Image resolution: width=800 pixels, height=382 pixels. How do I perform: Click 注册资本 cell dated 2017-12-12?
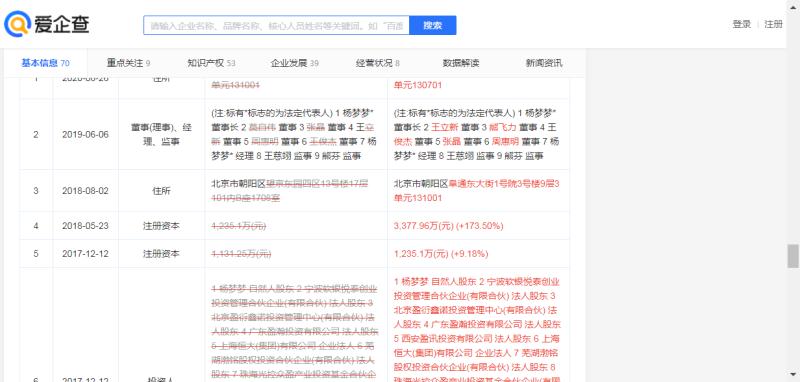coord(161,253)
